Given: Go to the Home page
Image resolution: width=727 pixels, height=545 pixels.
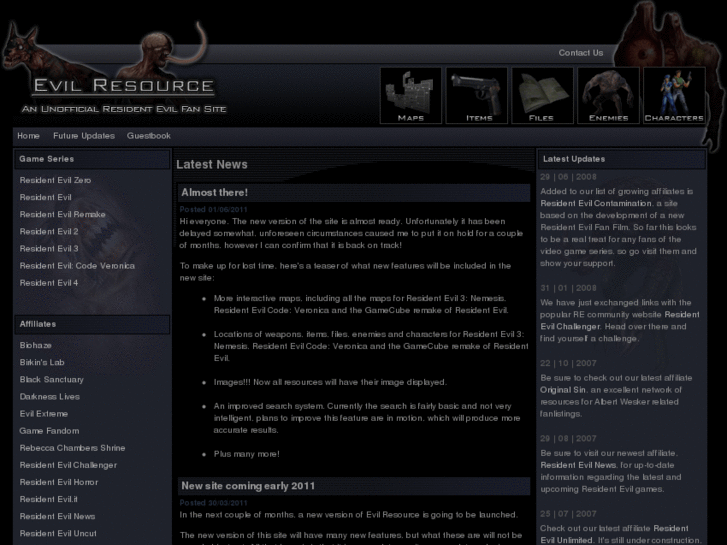Looking at the screenshot, I should [x=28, y=136].
